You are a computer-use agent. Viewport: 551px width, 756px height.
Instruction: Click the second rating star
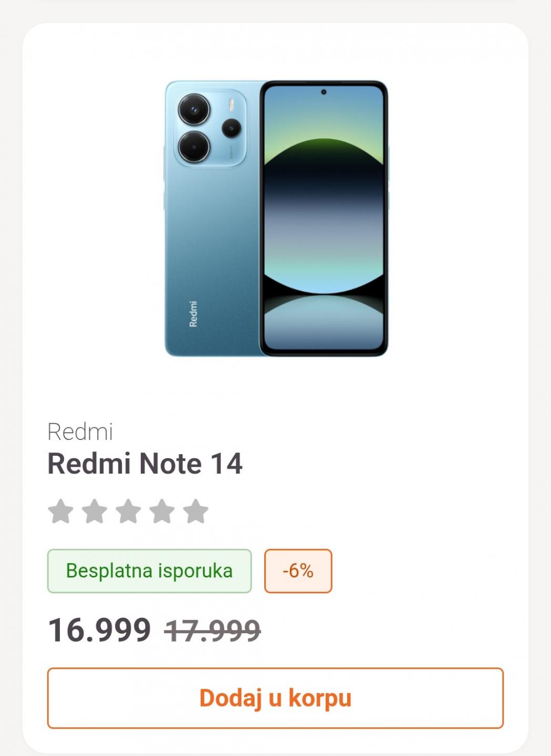click(95, 511)
